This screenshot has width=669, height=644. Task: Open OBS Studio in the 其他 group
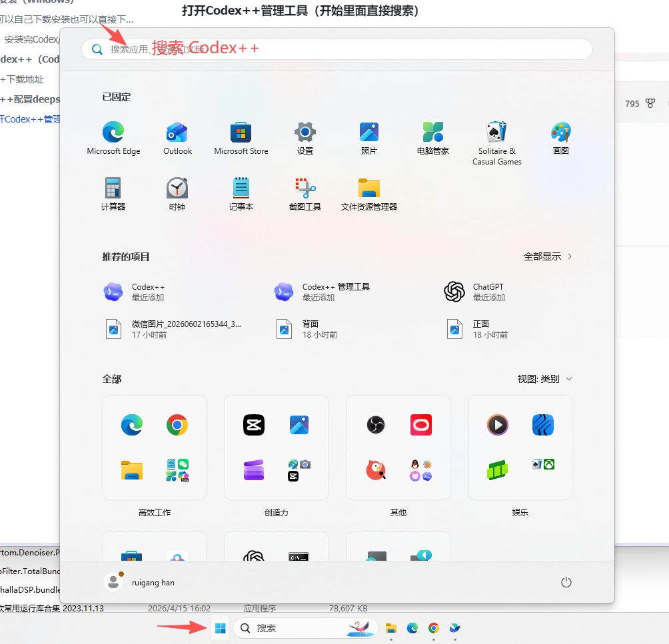click(376, 425)
